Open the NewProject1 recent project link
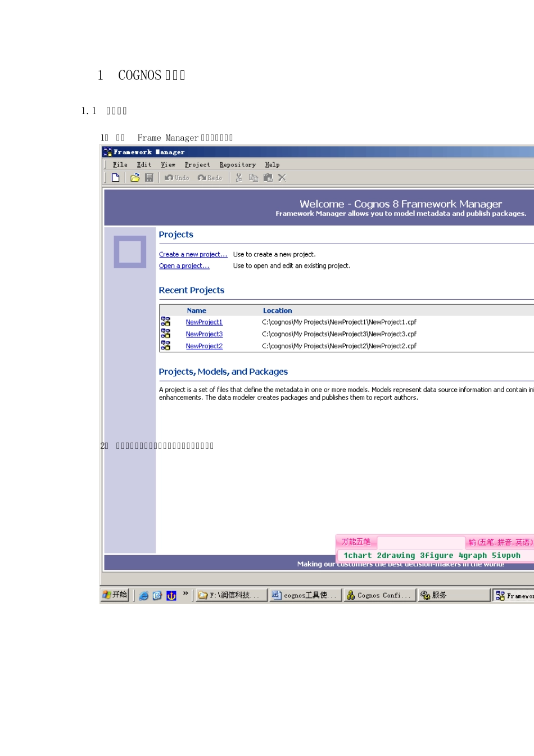Viewport: 534px width, 756px height. coord(204,322)
